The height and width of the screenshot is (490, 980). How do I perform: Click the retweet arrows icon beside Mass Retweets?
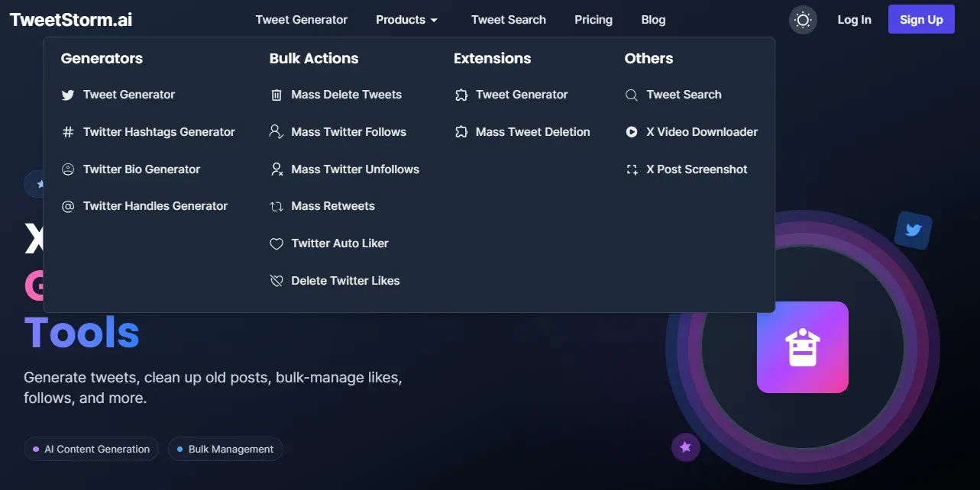click(x=276, y=206)
